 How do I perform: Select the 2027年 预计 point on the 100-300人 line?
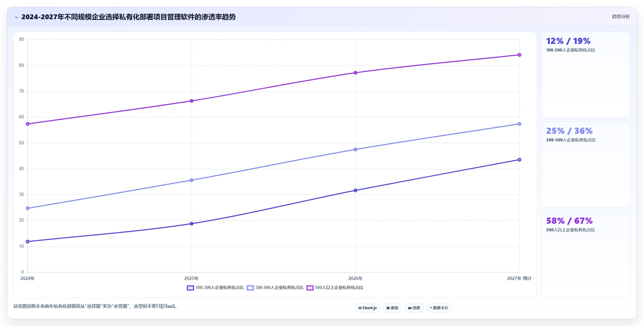click(519, 160)
